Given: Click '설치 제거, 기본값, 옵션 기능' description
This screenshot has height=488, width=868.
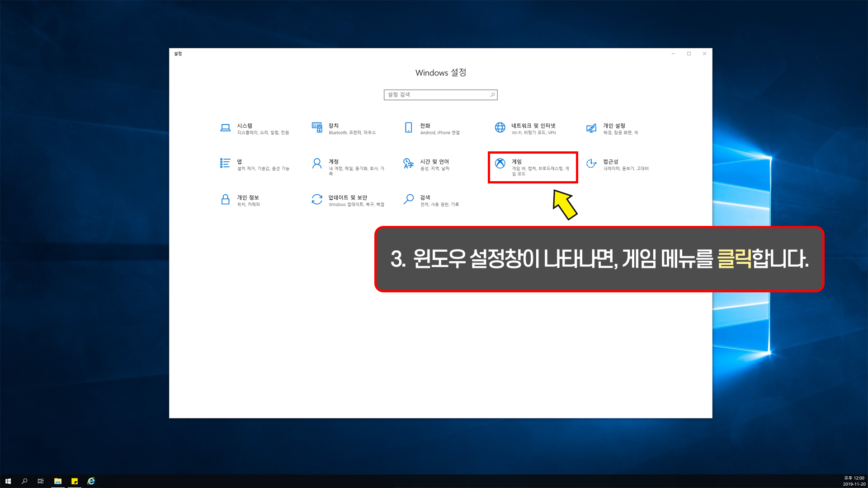Looking at the screenshot, I should (x=263, y=169).
